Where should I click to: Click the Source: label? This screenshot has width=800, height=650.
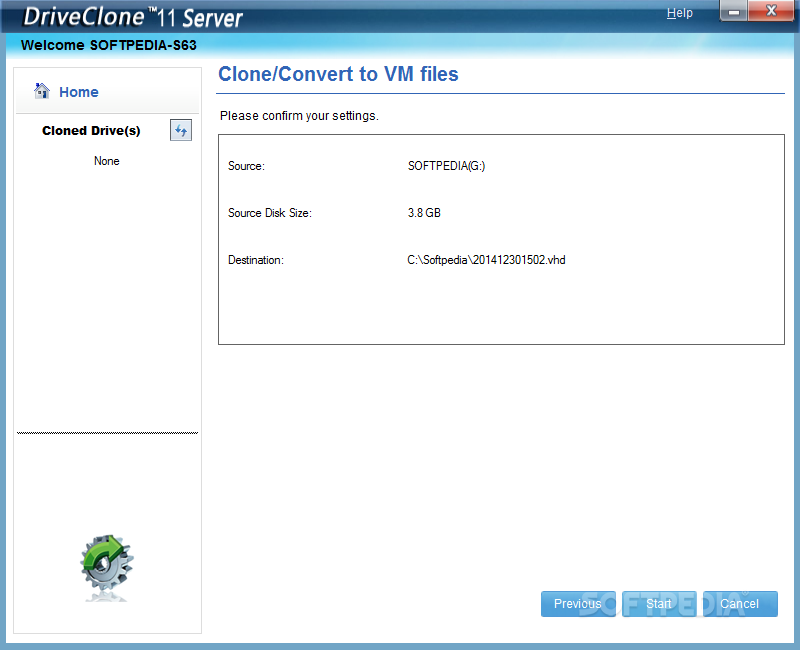246,166
